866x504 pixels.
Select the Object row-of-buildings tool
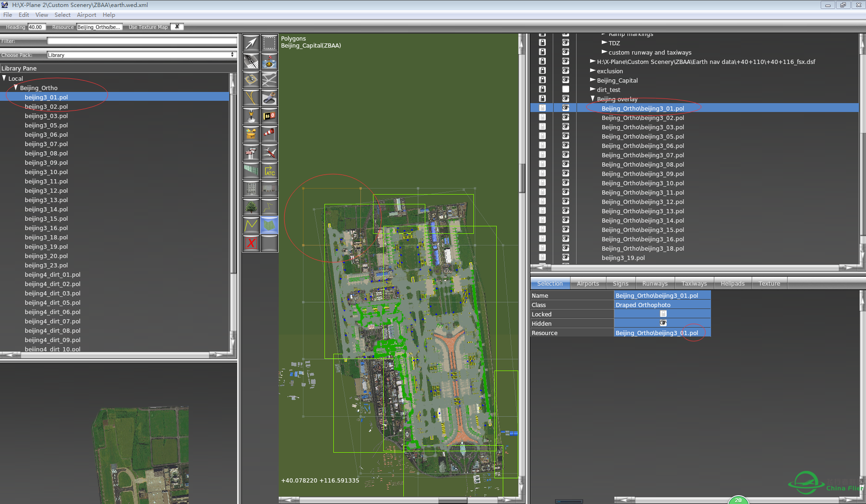coord(269,189)
